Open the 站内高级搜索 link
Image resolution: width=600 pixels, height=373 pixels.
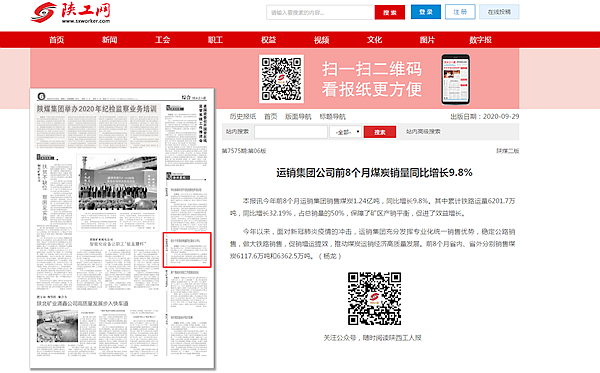[x=423, y=132]
